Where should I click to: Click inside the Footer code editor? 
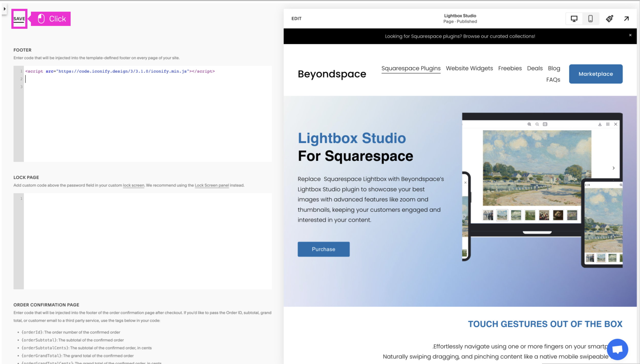pyautogui.click(x=143, y=114)
